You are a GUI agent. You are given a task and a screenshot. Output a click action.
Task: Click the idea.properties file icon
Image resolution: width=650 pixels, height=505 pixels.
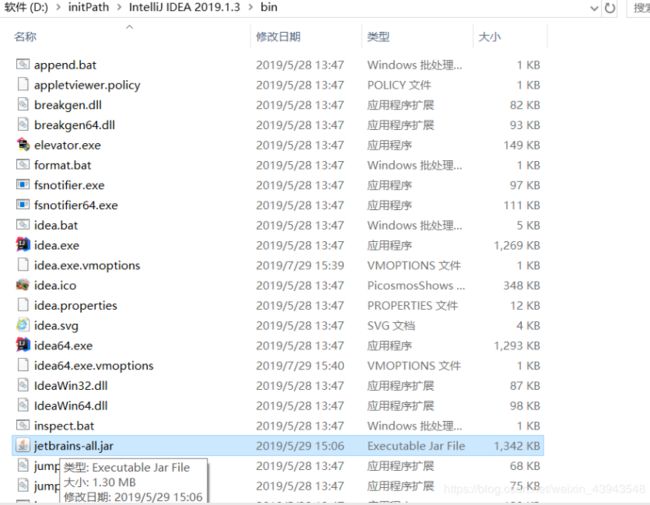pyautogui.click(x=23, y=305)
